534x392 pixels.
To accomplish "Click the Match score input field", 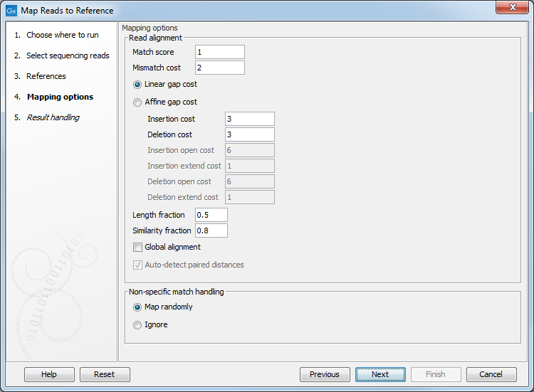I will pyautogui.click(x=219, y=52).
